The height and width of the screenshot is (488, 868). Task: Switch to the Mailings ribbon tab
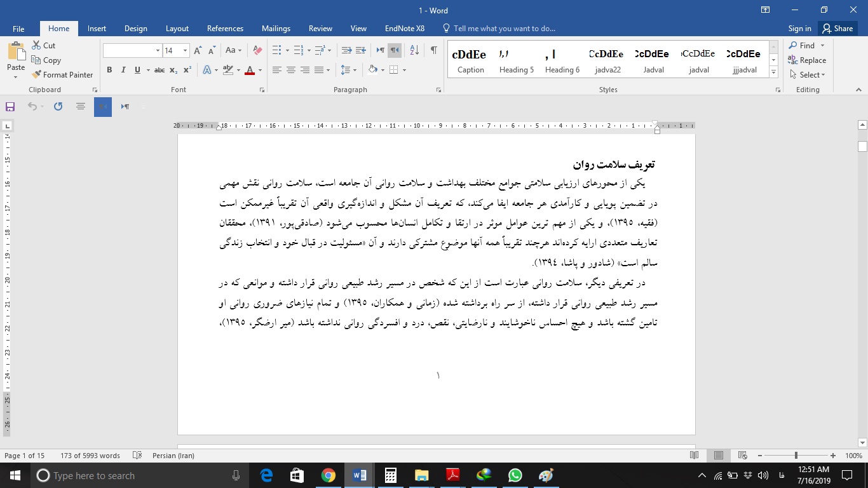click(276, 29)
